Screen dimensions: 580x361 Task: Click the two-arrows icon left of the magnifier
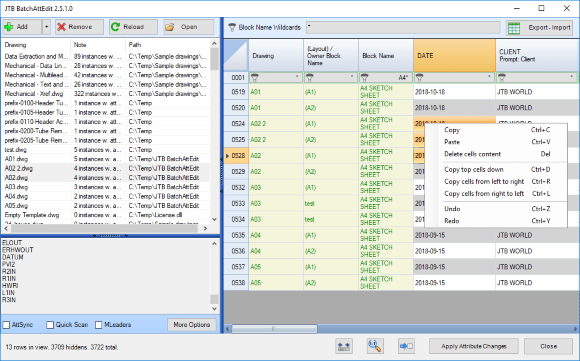coord(344,346)
